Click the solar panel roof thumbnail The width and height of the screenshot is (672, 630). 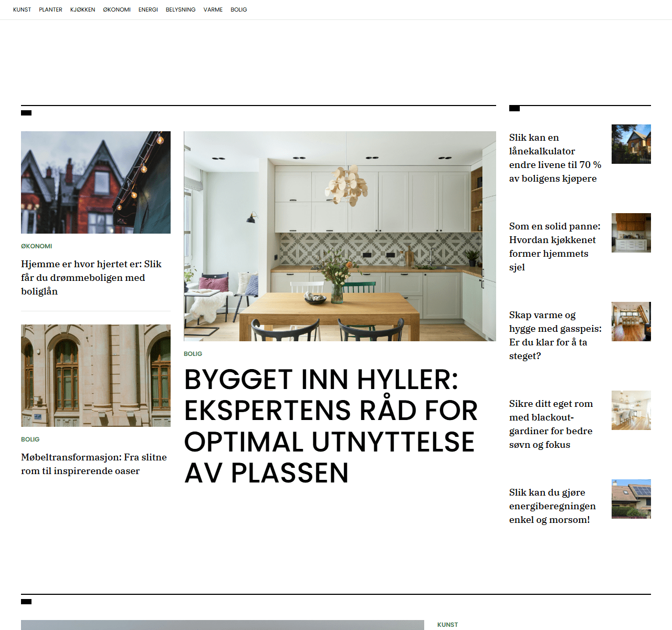631,499
